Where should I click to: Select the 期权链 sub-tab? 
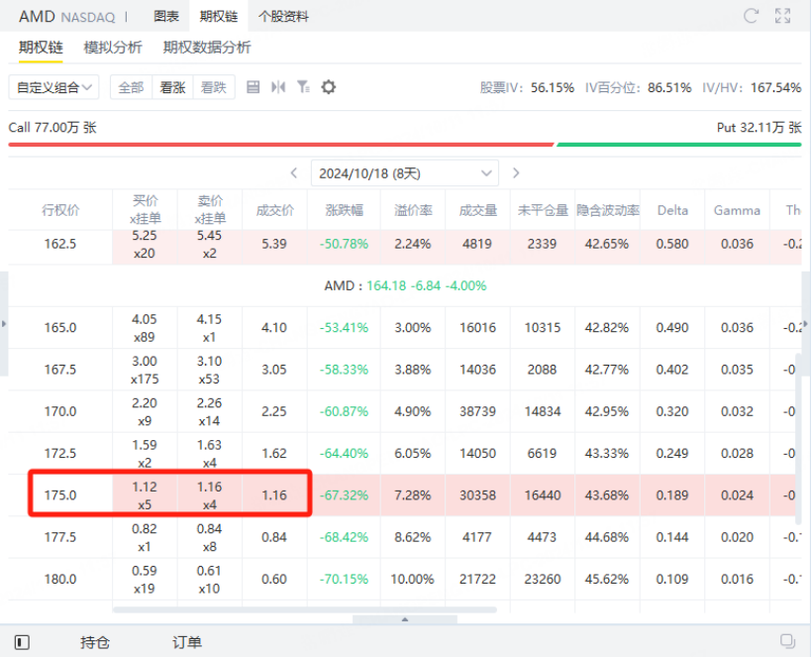click(x=41, y=48)
